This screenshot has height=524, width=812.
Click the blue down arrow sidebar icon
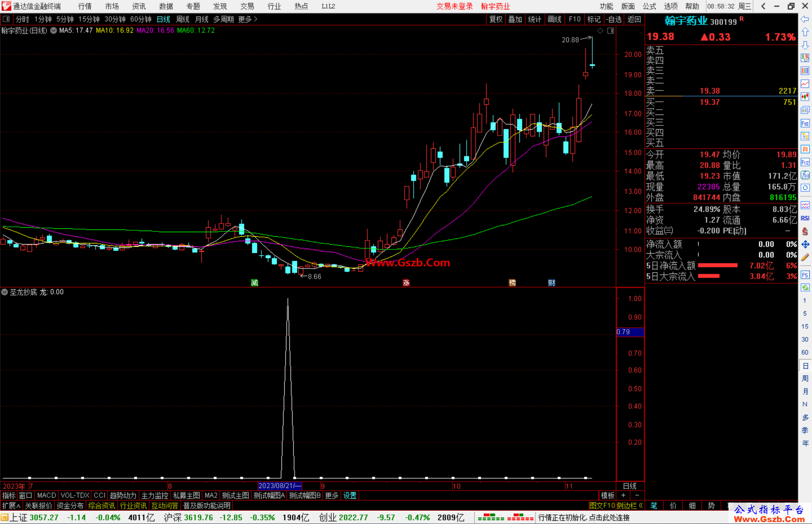click(805, 45)
